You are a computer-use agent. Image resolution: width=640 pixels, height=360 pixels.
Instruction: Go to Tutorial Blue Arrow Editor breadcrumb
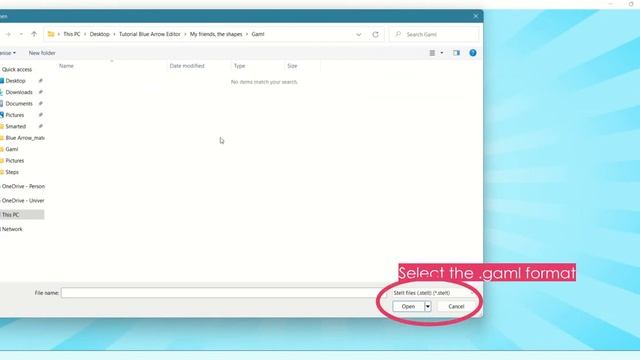[x=150, y=34]
